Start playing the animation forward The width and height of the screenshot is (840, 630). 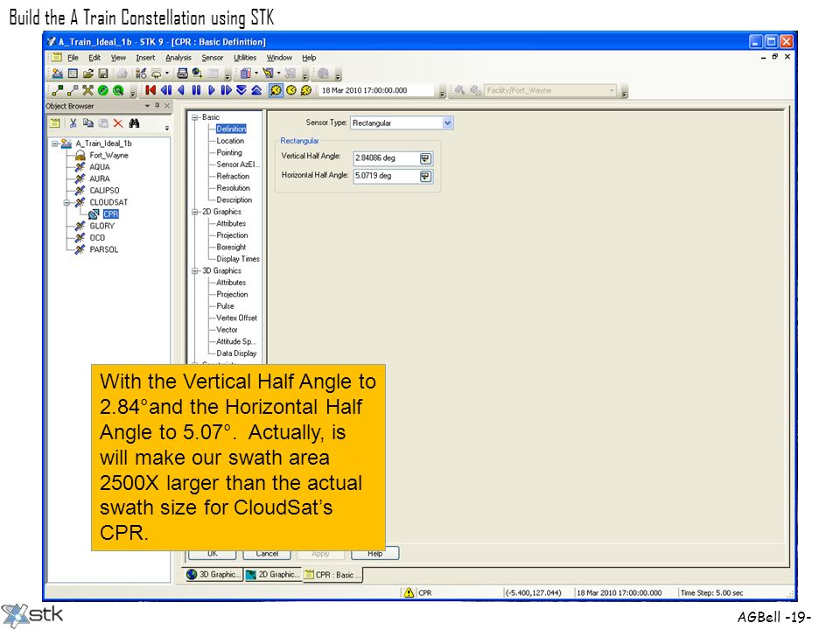pos(211,90)
